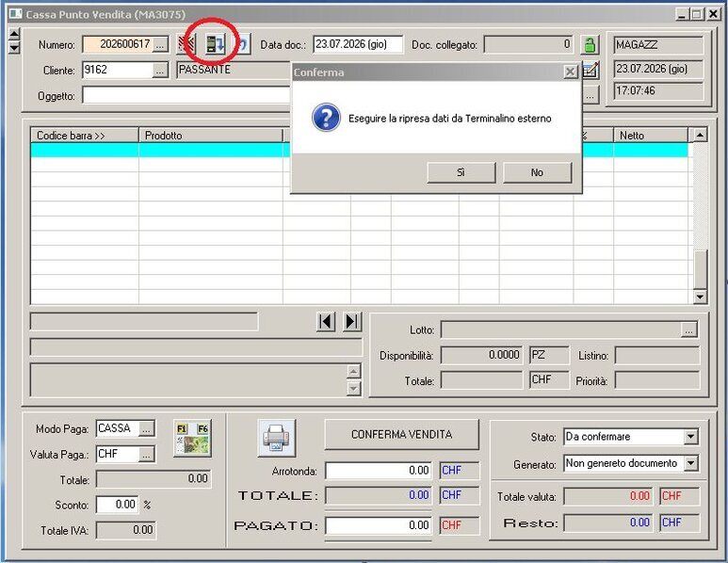Click the Totale IVA 0.00 field
Image resolution: width=728 pixels, height=563 pixels.
click(126, 530)
